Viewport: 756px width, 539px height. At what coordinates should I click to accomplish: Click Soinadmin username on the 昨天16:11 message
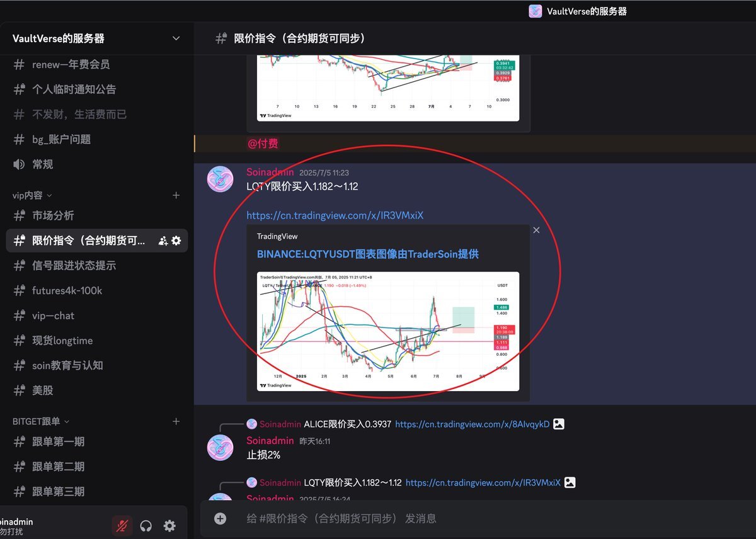270,441
